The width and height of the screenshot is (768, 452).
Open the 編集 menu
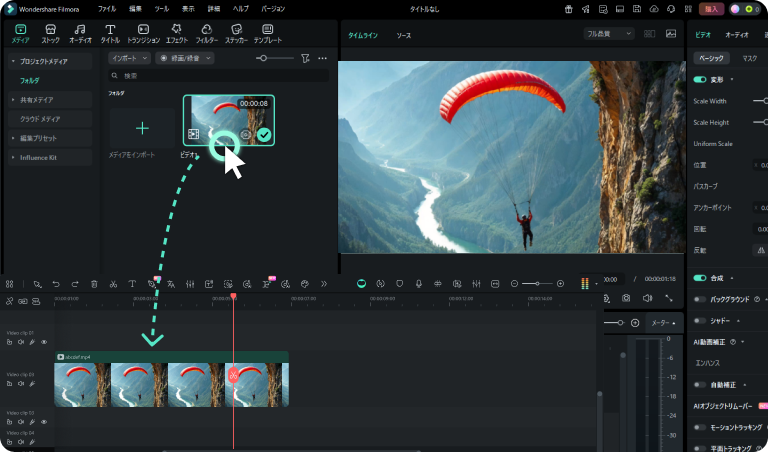[135, 9]
